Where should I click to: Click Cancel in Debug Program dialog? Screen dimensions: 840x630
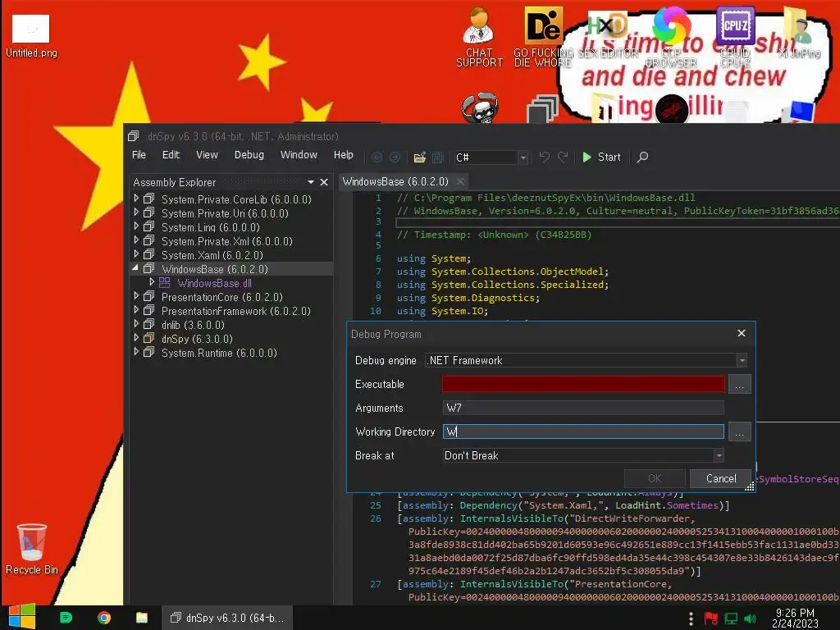pyautogui.click(x=720, y=478)
